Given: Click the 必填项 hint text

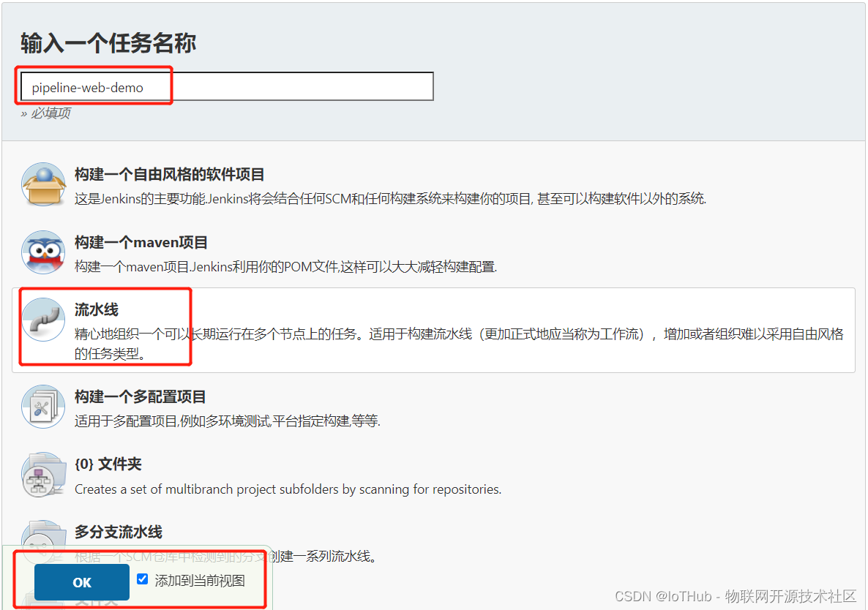Looking at the screenshot, I should (x=46, y=113).
